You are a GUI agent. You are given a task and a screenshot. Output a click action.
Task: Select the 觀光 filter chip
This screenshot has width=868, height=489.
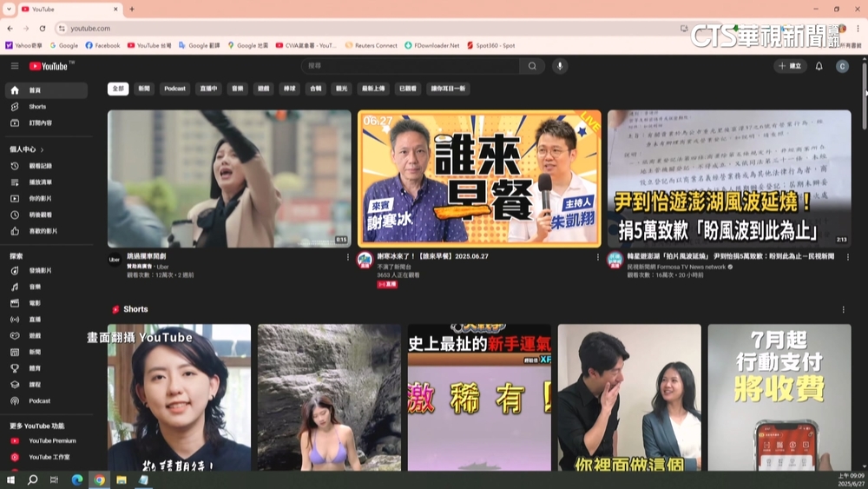tap(341, 89)
